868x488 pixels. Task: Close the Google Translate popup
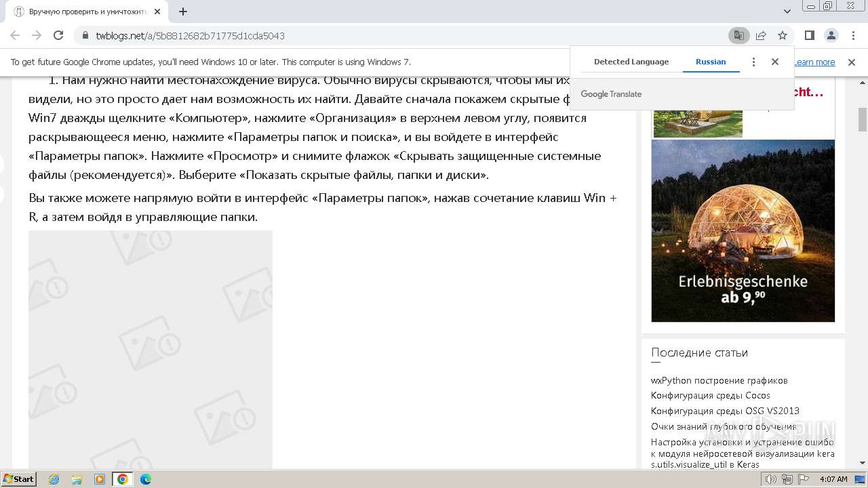pos(775,62)
